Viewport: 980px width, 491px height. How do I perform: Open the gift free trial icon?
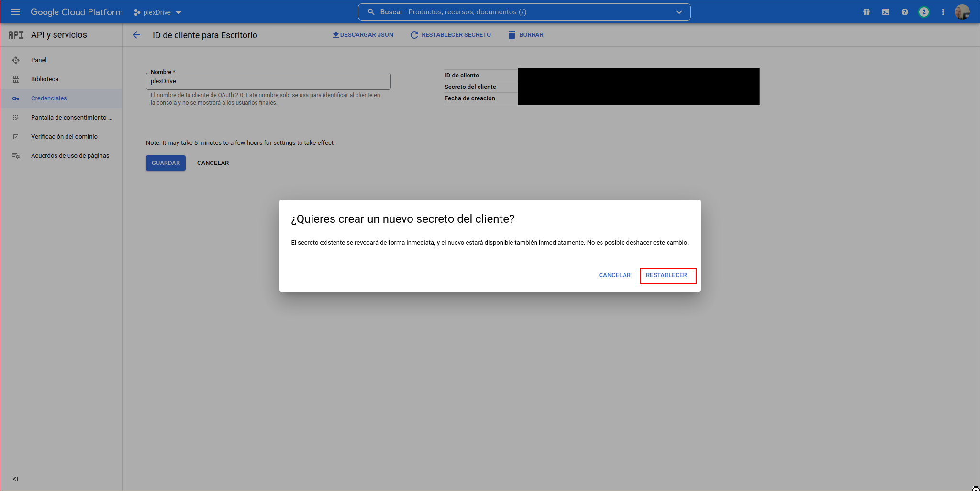(x=866, y=12)
